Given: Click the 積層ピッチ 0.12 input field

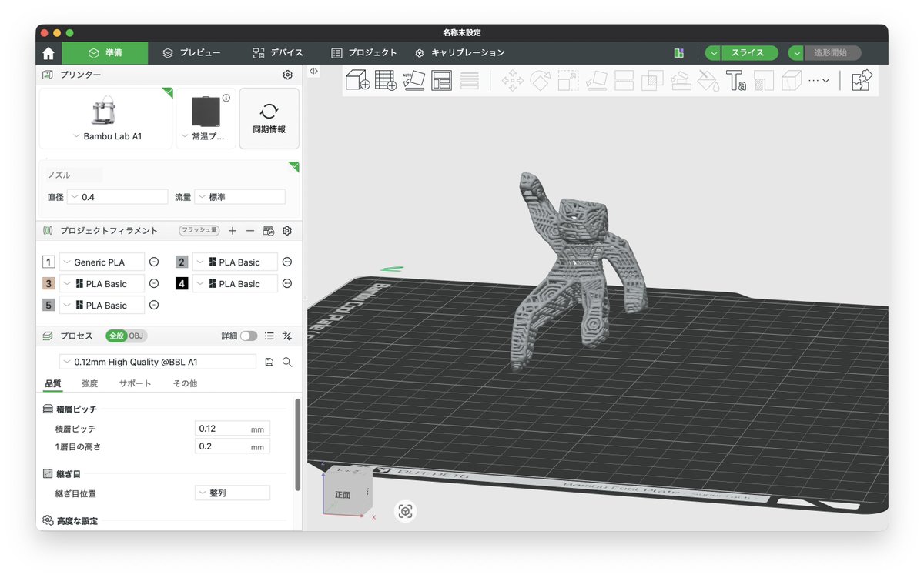Looking at the screenshot, I should (x=233, y=429).
